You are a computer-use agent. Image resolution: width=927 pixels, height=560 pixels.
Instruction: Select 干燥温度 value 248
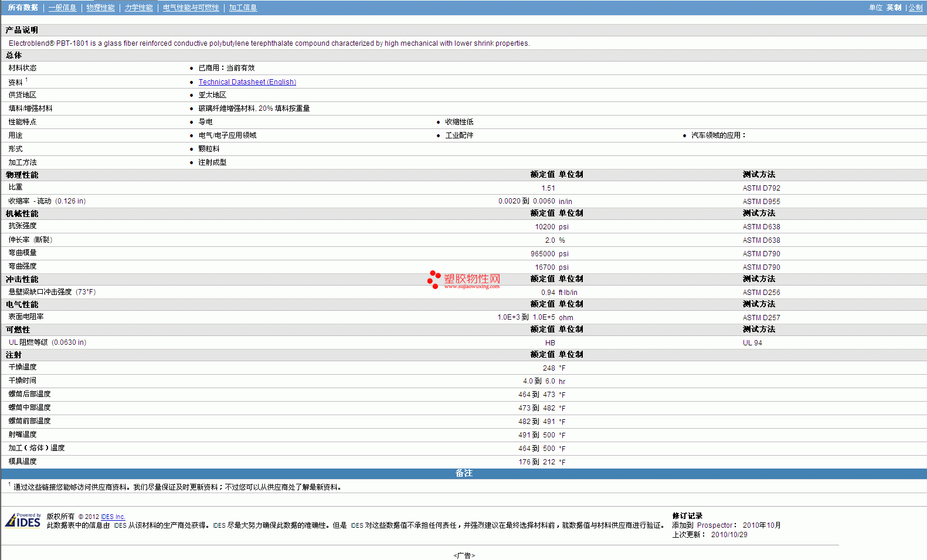pyautogui.click(x=549, y=368)
